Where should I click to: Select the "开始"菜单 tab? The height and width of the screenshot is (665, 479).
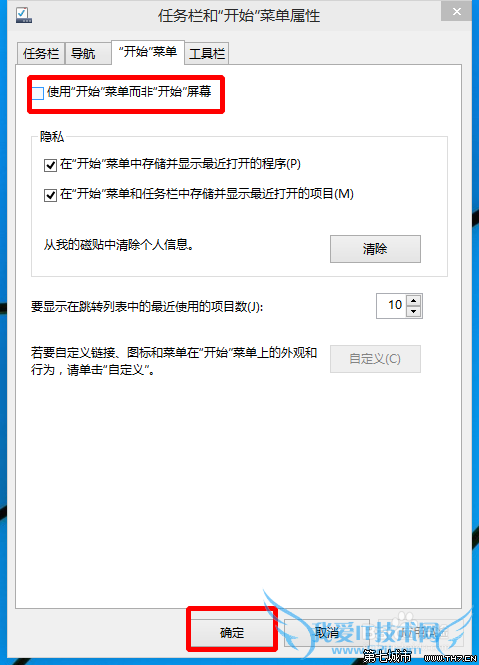tap(148, 52)
